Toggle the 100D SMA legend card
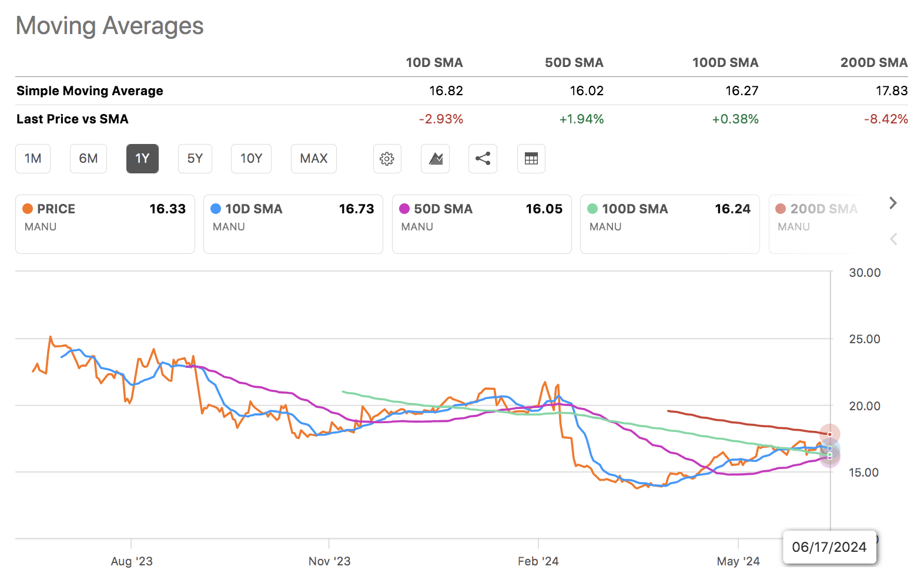The width and height of the screenshot is (924, 583). (x=669, y=224)
